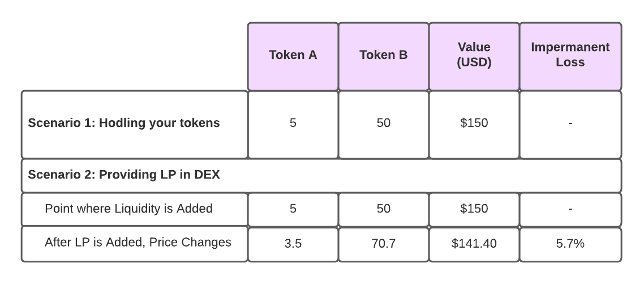The image size is (644, 297).
Task: Select the 50 cell in Liquidity Added row
Action: pos(384,210)
